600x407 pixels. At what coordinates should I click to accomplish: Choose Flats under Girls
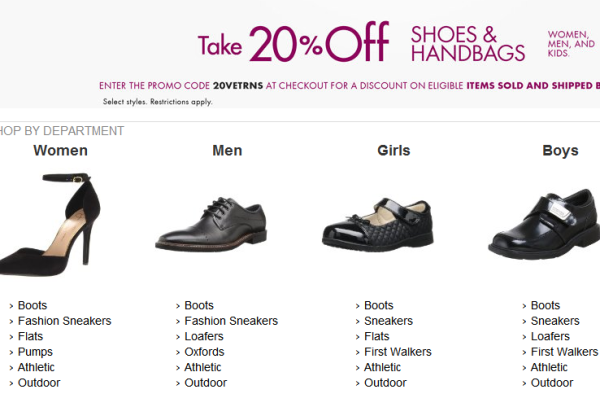point(377,336)
